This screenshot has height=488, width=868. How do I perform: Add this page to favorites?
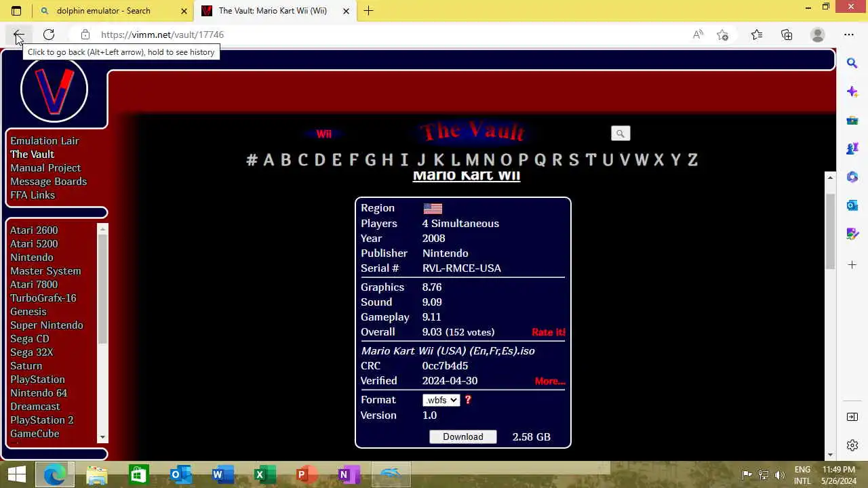point(723,35)
